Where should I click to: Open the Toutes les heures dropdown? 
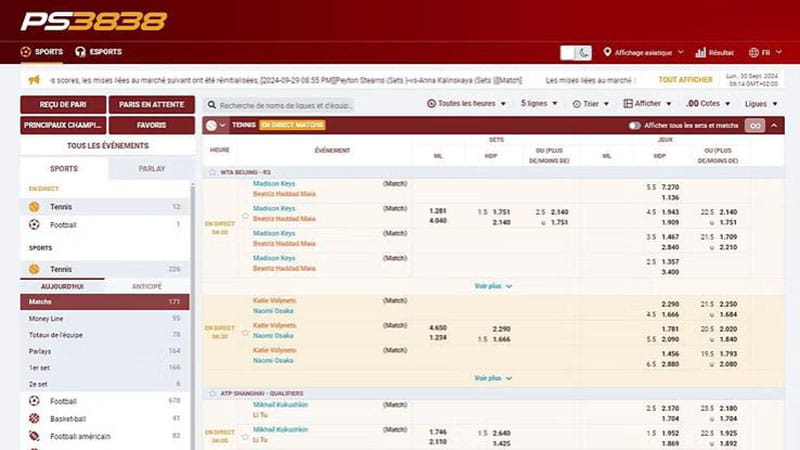pyautogui.click(x=466, y=104)
